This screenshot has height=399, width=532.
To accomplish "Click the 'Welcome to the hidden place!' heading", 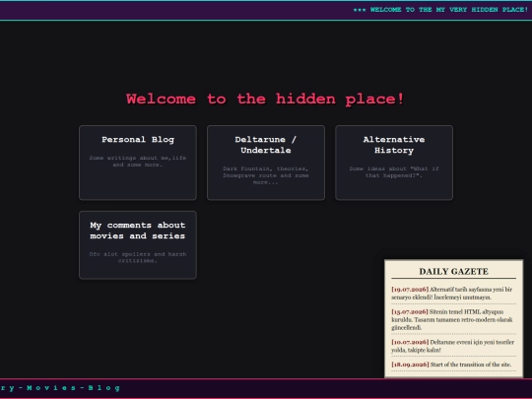I will pyautogui.click(x=265, y=100).
